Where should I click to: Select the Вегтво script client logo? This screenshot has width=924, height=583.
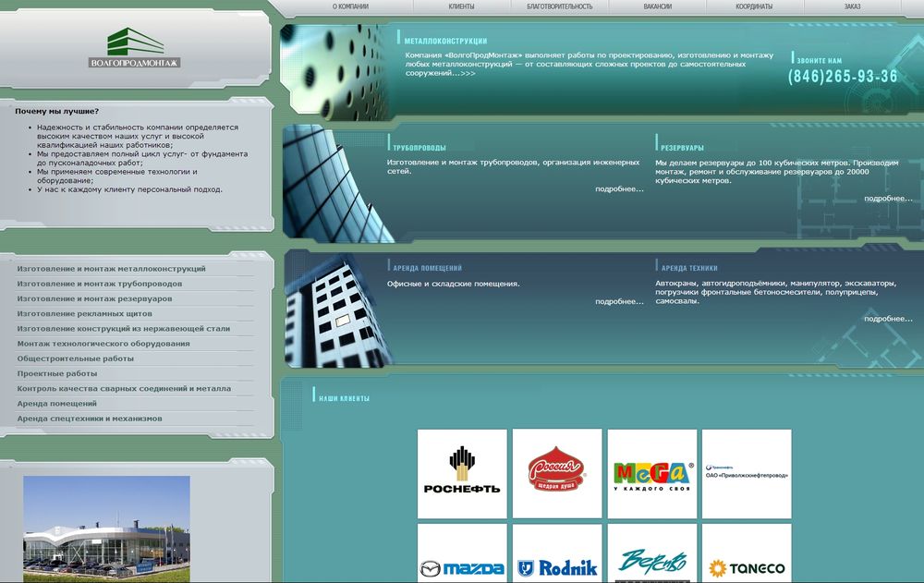tap(651, 553)
